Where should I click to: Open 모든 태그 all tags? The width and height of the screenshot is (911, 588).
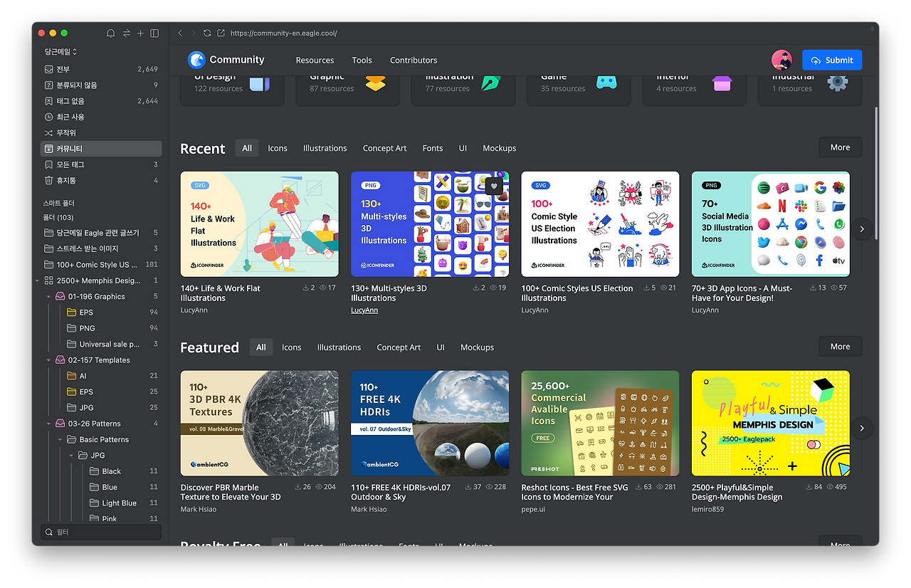tap(101, 164)
